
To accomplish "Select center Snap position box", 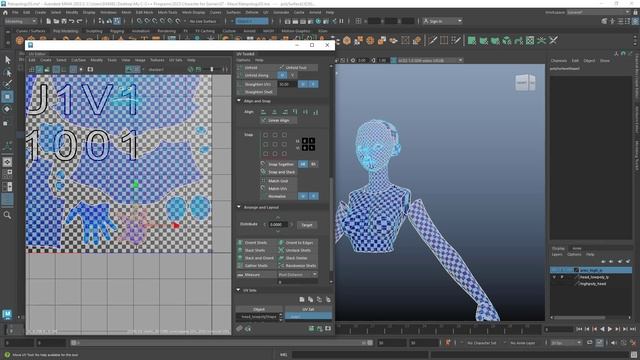I will tap(275, 144).
